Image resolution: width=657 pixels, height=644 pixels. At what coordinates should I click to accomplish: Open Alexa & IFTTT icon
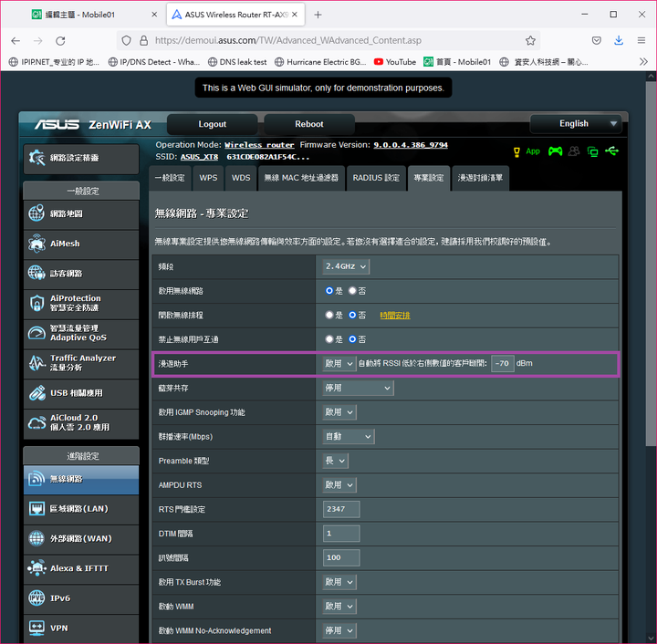click(36, 568)
